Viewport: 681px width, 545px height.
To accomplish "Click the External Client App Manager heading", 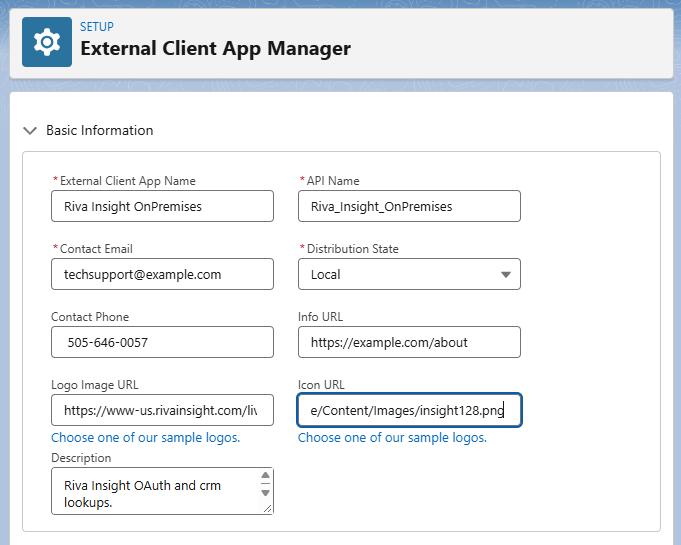I will pos(215,48).
